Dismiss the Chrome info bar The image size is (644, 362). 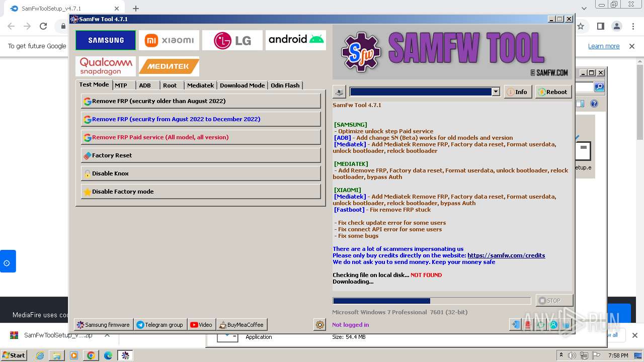(x=632, y=46)
